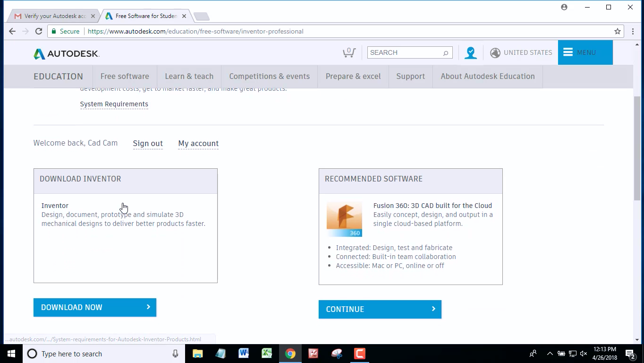Open Excel from the taskbar
Screen dimensions: 644x363
click(267, 354)
